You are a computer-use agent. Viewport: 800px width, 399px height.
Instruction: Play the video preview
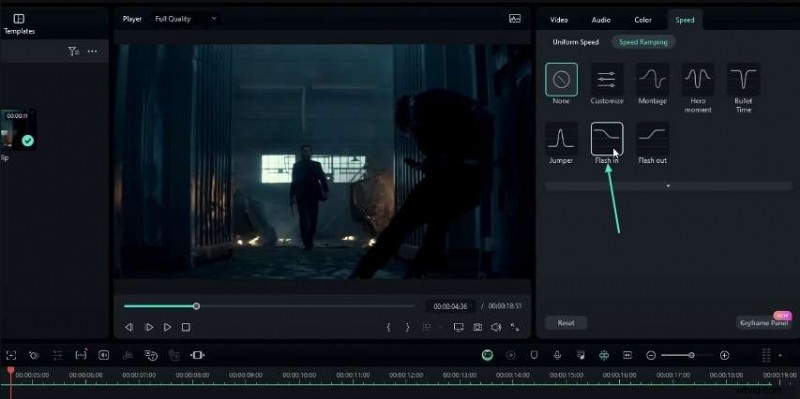[x=167, y=327]
